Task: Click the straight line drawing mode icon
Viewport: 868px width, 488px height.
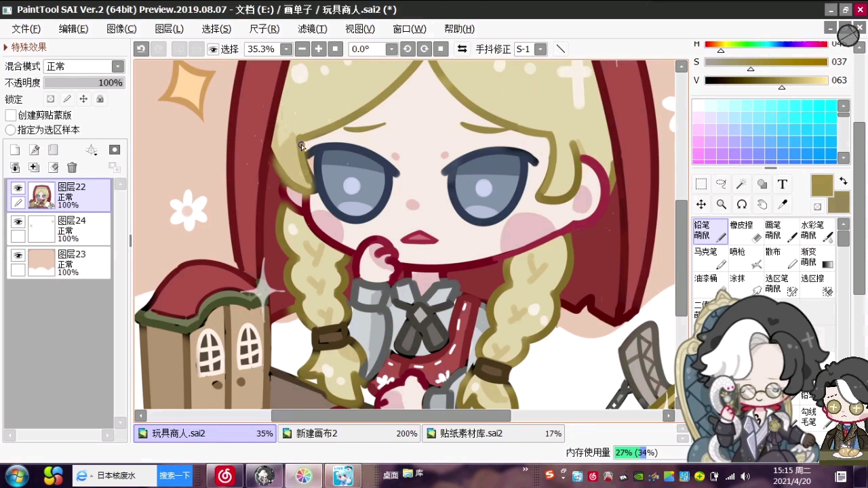Action: (x=560, y=49)
